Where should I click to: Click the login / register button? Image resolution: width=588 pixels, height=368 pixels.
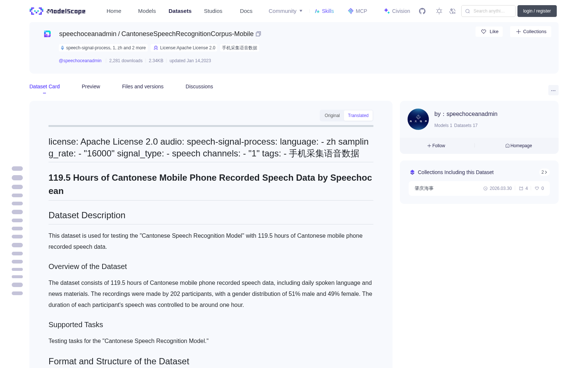click(537, 11)
